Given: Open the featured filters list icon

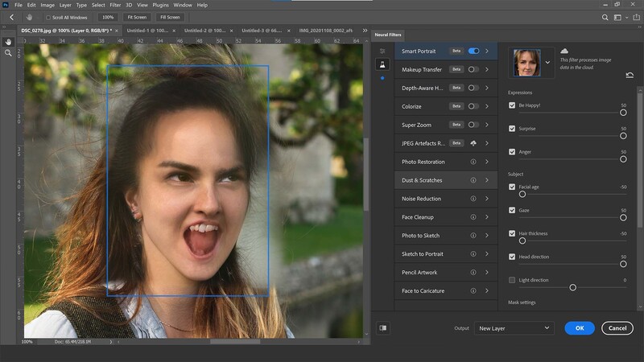Looking at the screenshot, I should tap(382, 51).
